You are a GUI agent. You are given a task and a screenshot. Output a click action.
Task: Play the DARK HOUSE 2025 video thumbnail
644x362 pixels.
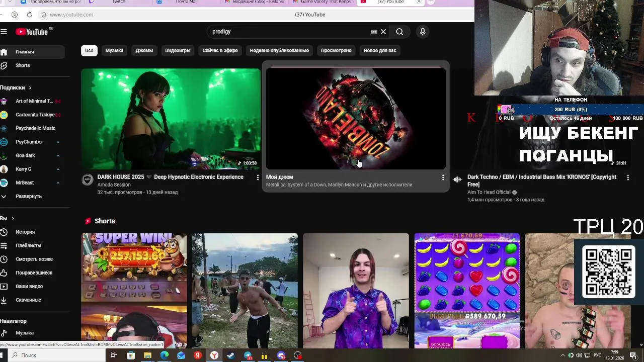click(x=171, y=119)
